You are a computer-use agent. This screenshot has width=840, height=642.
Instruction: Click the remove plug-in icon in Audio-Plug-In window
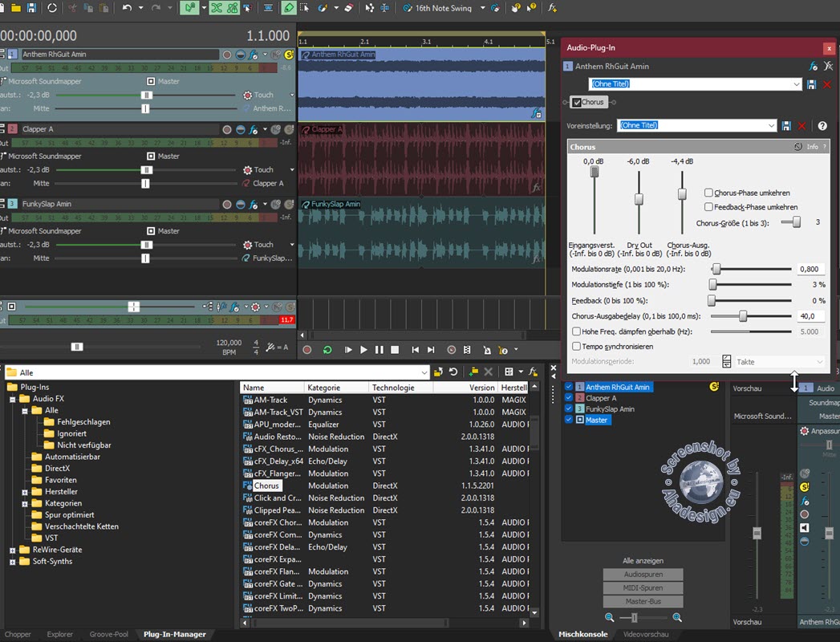pyautogui.click(x=828, y=66)
